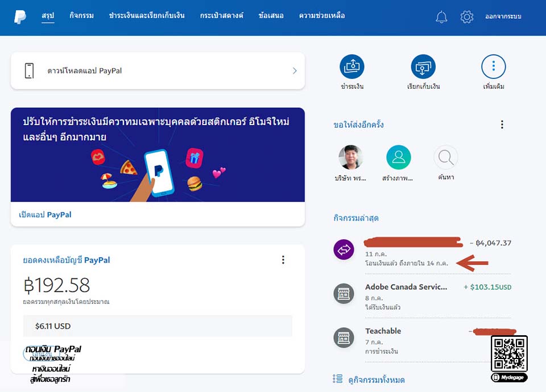Image resolution: width=546 pixels, height=392 pixels.
Task: Open the ความช่วยเหลือ help tab
Action: click(322, 16)
